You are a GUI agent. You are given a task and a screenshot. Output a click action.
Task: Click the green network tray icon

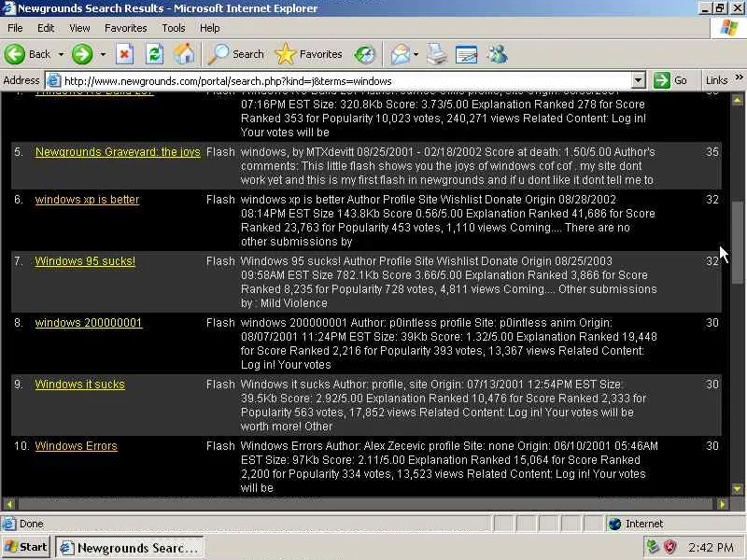pos(653,547)
